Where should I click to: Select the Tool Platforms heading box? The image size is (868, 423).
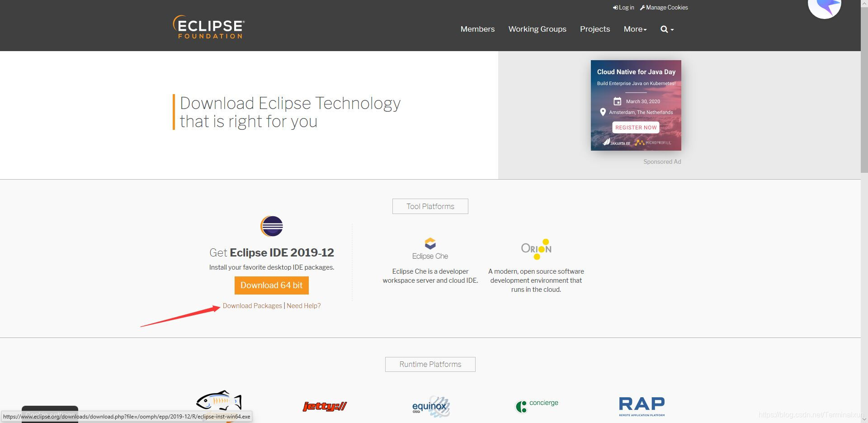(430, 206)
